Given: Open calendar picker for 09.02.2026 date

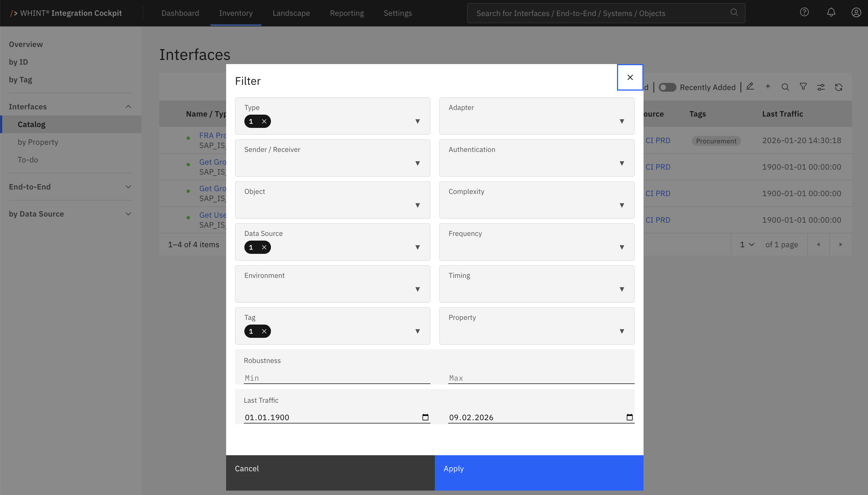Looking at the screenshot, I should click(629, 417).
